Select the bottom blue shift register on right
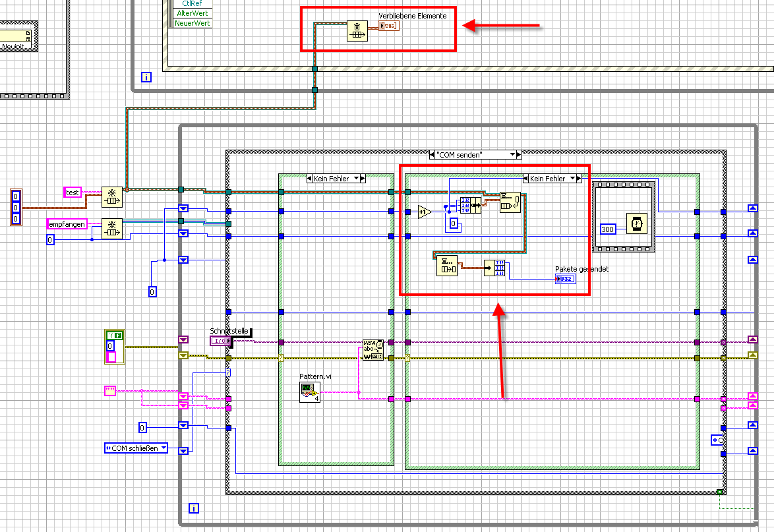 click(753, 450)
